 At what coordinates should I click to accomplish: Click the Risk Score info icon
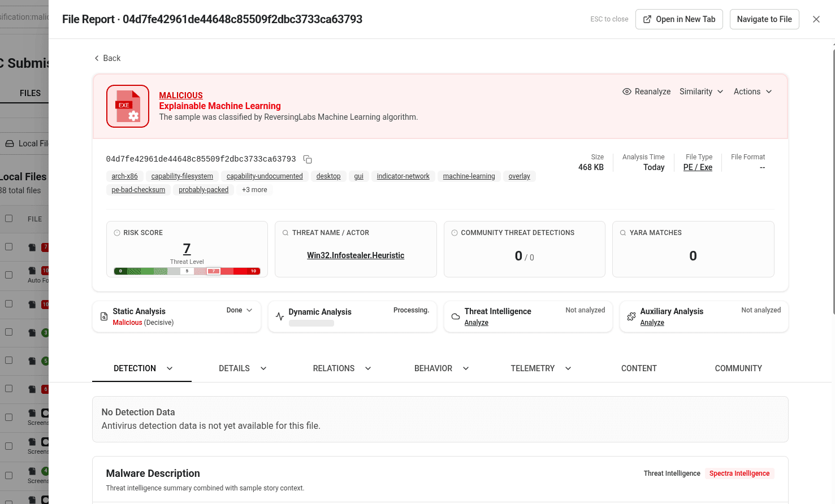pyautogui.click(x=117, y=233)
